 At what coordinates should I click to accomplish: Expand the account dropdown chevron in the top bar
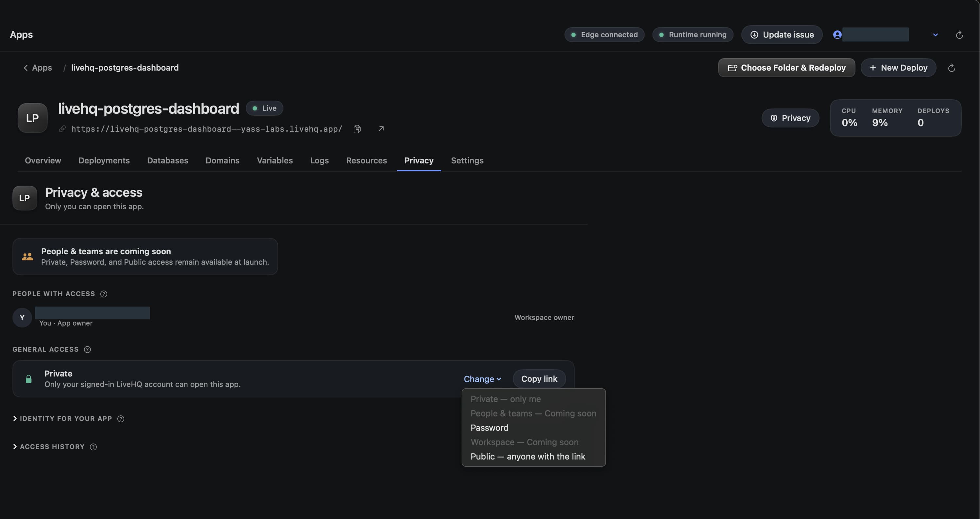pyautogui.click(x=936, y=35)
